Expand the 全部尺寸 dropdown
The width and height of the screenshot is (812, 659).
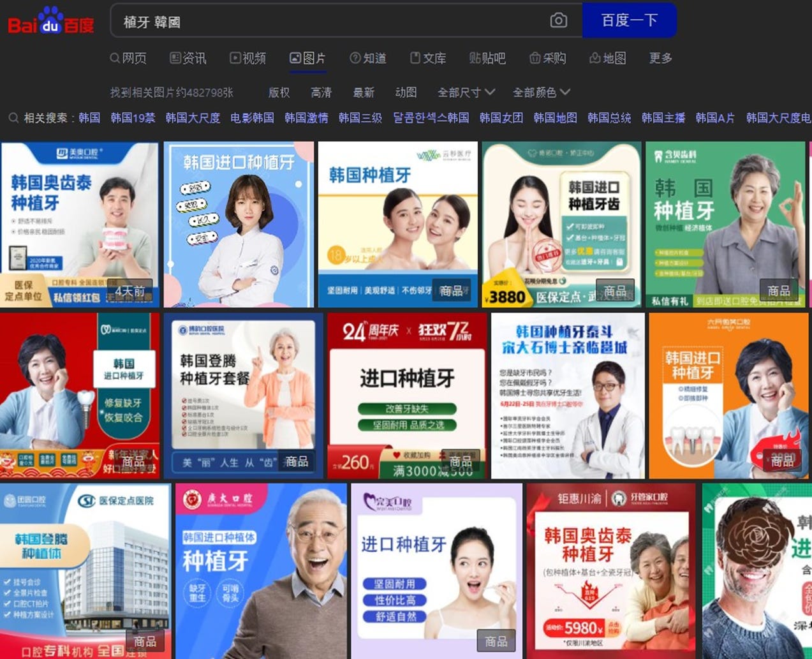(x=466, y=93)
